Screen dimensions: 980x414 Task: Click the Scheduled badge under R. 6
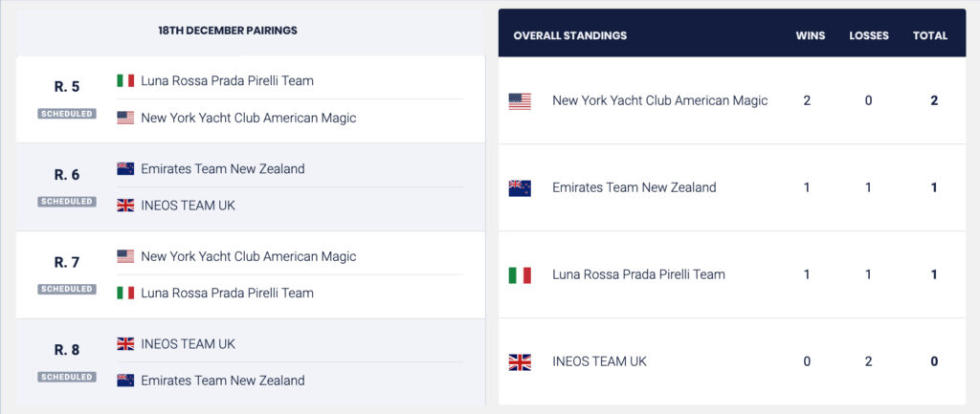pyautogui.click(x=67, y=202)
